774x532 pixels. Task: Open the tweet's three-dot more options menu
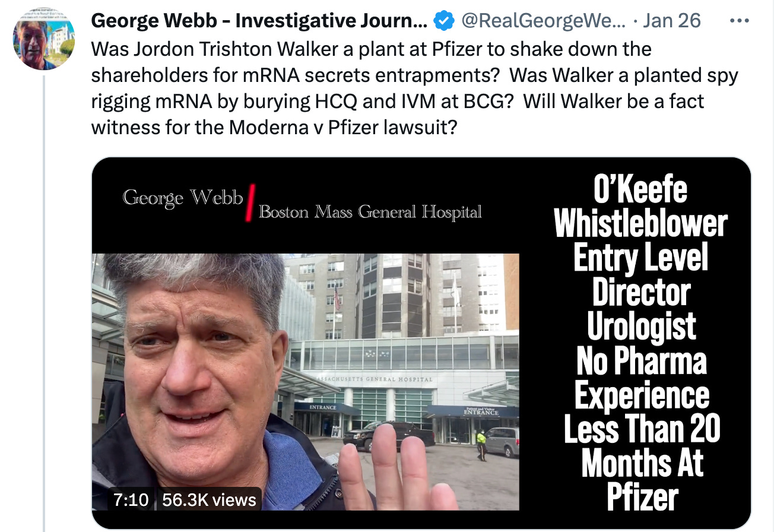[740, 21]
